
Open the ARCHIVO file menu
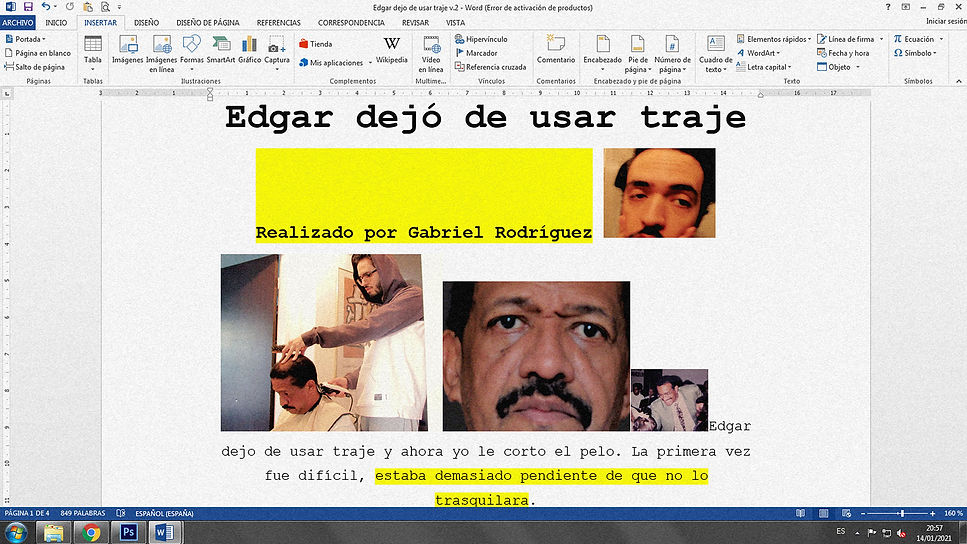coord(17,22)
